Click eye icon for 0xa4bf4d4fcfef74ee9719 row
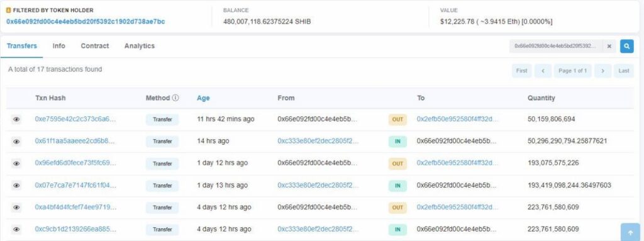644x241 pixels. point(16,207)
